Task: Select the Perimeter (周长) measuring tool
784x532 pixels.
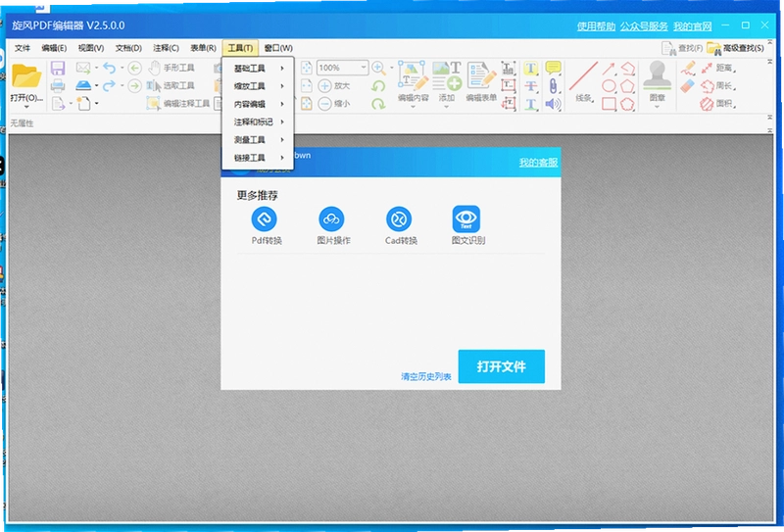Action: 718,85
